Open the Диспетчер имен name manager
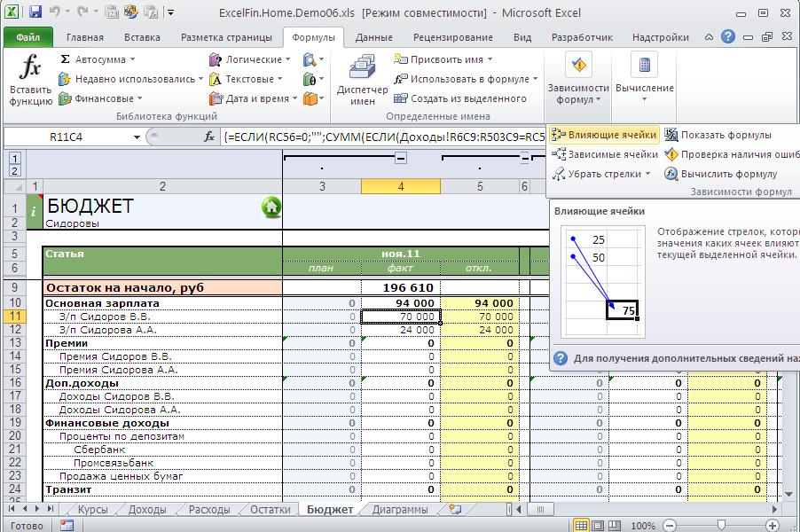 [x=362, y=80]
